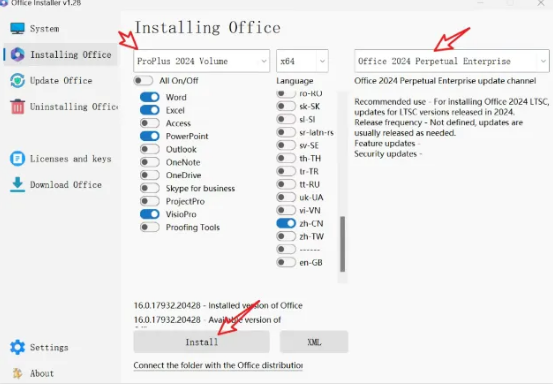Turn off the PowerPoint toggle

(x=150, y=136)
